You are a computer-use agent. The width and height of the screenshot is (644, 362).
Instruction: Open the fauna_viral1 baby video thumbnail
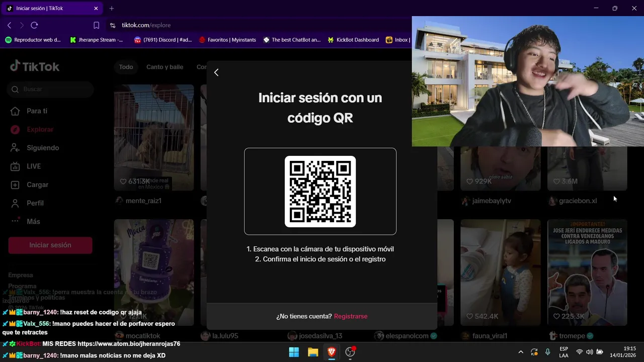pos(500,273)
